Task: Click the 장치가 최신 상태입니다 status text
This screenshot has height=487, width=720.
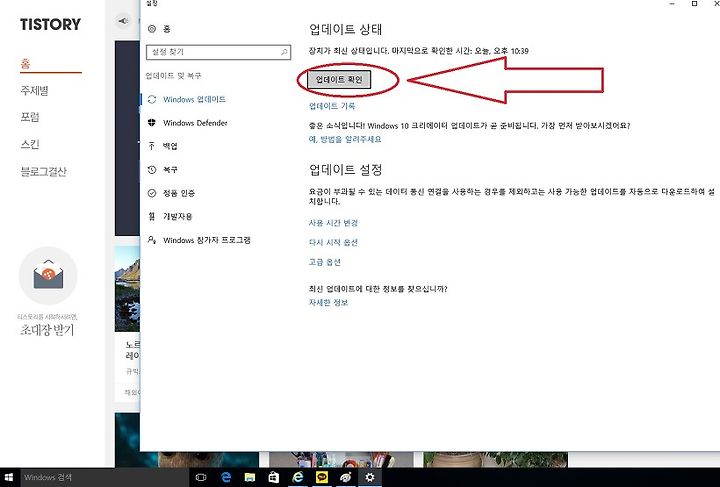Action: coord(418,51)
